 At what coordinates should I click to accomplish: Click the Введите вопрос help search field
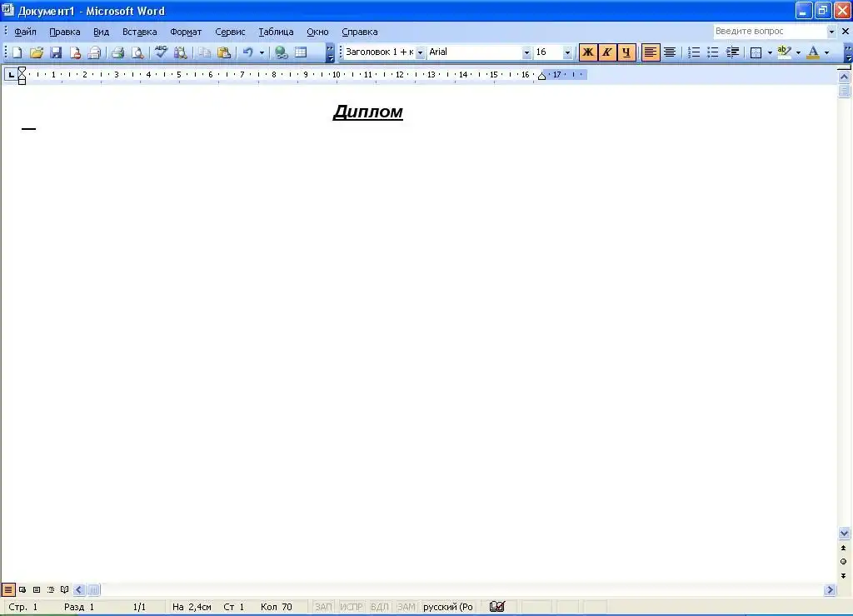(769, 32)
